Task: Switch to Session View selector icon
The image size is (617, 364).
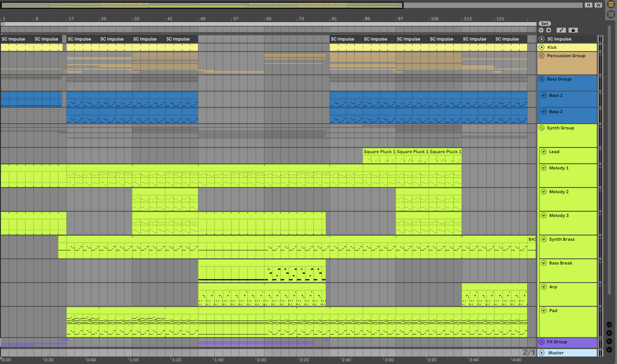Action: pyautogui.click(x=611, y=14)
